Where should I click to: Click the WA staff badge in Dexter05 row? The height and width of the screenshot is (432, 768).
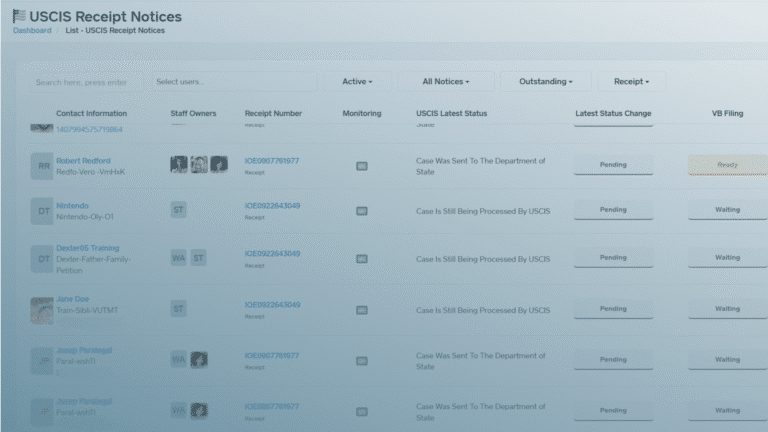(x=179, y=259)
